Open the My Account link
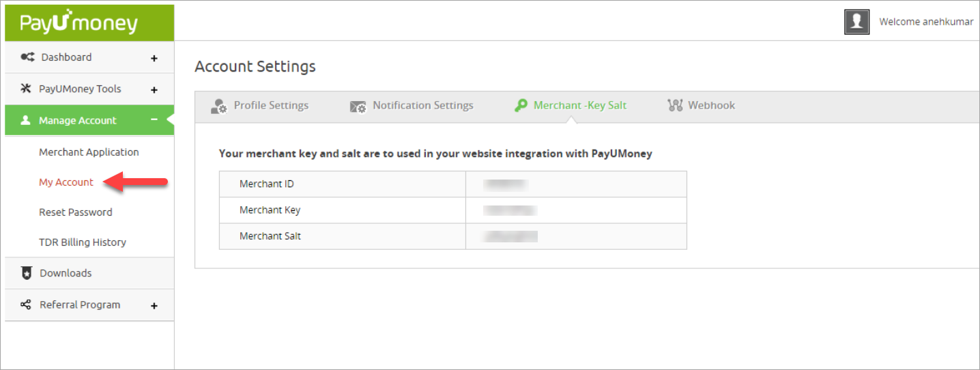The height and width of the screenshot is (370, 980). (x=66, y=182)
